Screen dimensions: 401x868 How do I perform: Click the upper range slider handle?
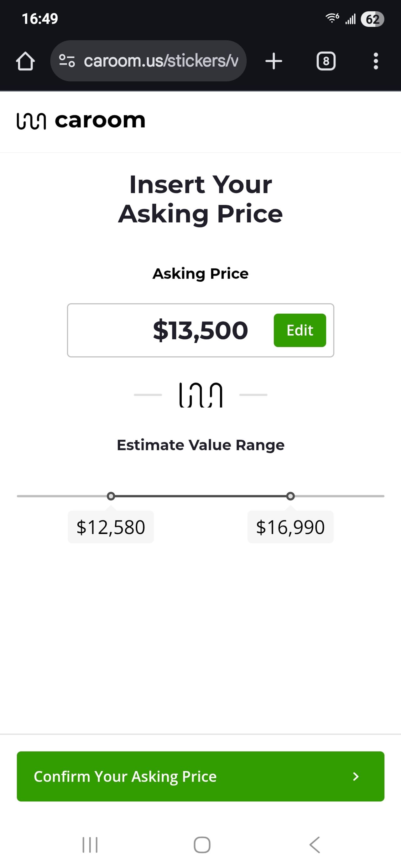click(290, 496)
